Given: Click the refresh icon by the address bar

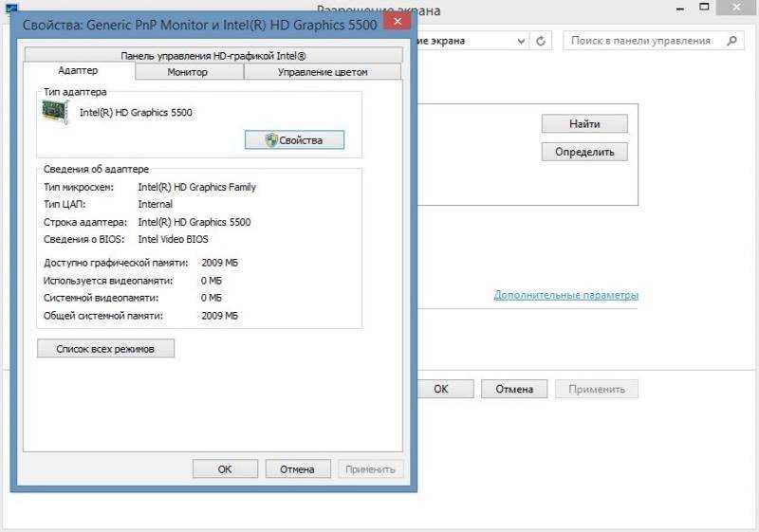Looking at the screenshot, I should [x=541, y=42].
